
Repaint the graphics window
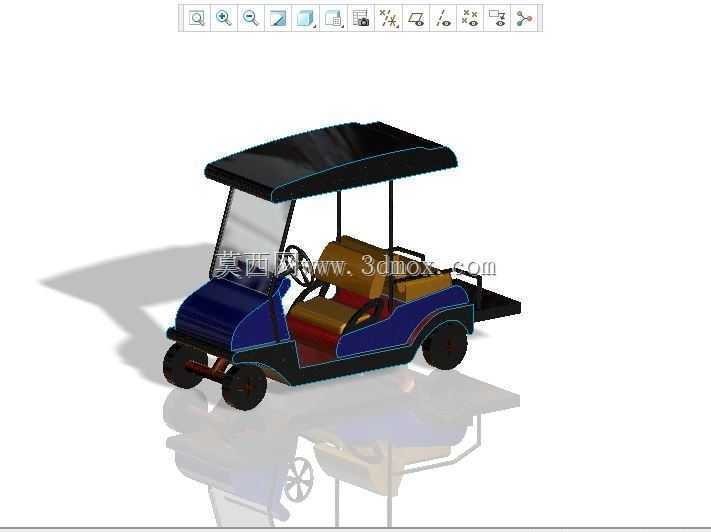click(278, 19)
